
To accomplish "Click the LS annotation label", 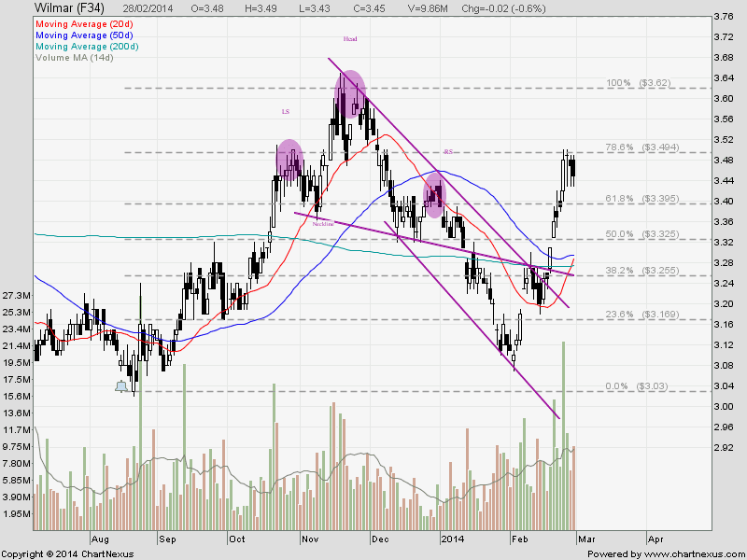I will tap(286, 112).
